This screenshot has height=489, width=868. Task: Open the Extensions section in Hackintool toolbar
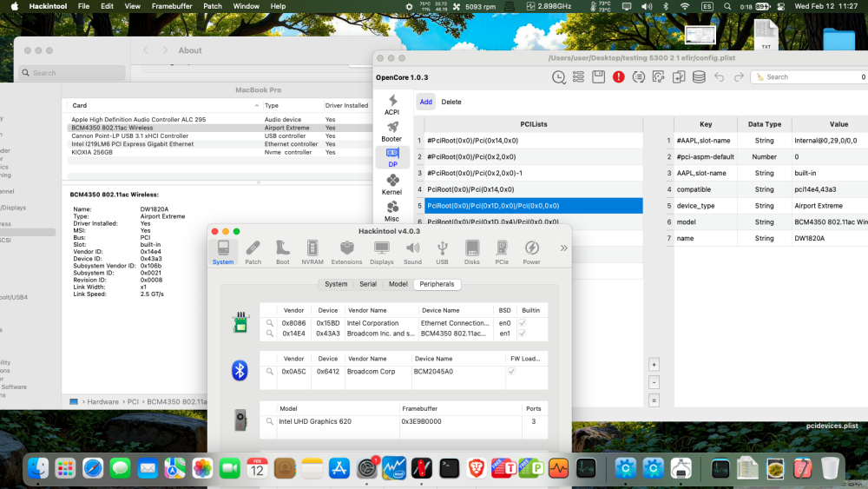point(346,253)
